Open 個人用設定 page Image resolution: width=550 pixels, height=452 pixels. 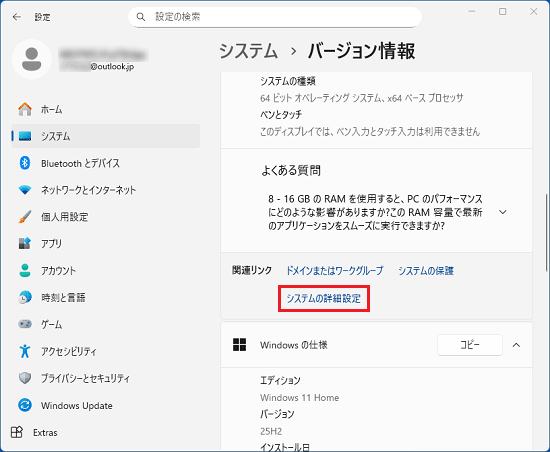point(106,217)
